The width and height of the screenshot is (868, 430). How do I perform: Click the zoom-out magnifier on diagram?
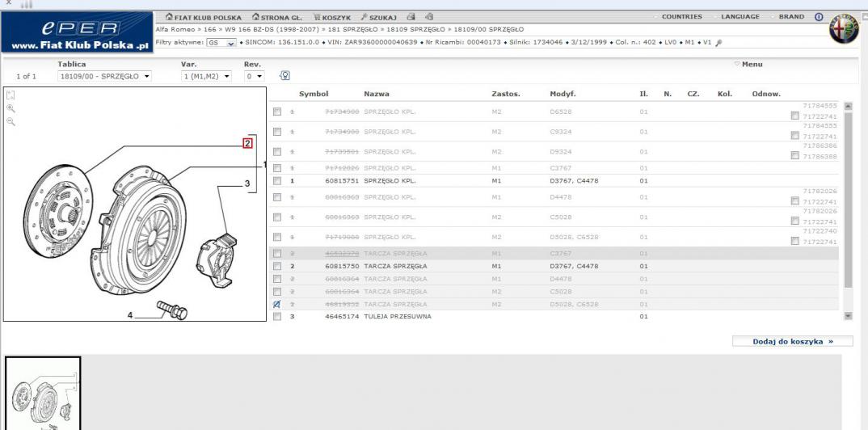10,120
